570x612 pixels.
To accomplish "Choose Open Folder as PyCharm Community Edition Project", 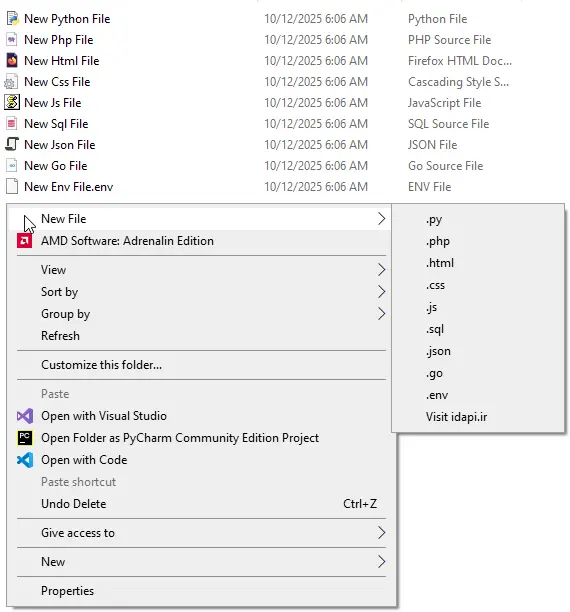I will [199, 438].
